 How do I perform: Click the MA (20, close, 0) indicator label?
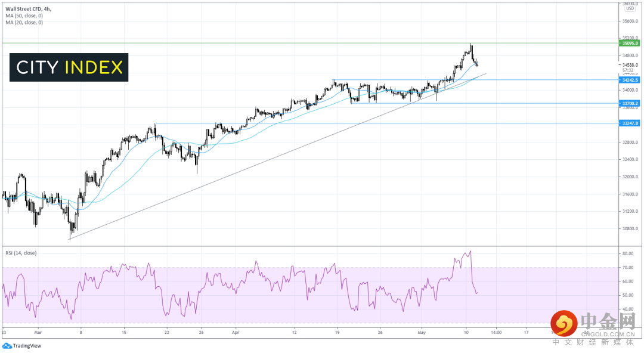[x=24, y=23]
